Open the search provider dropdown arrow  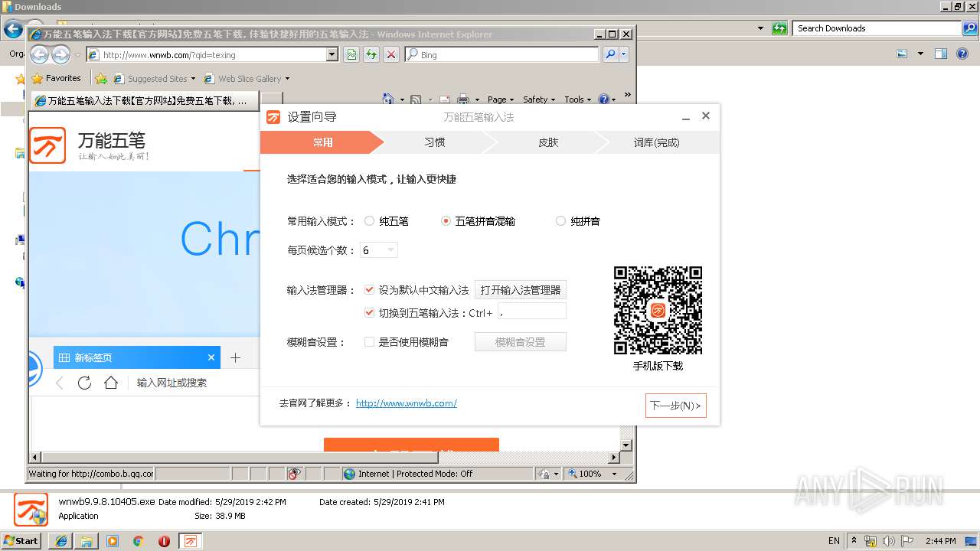[624, 54]
